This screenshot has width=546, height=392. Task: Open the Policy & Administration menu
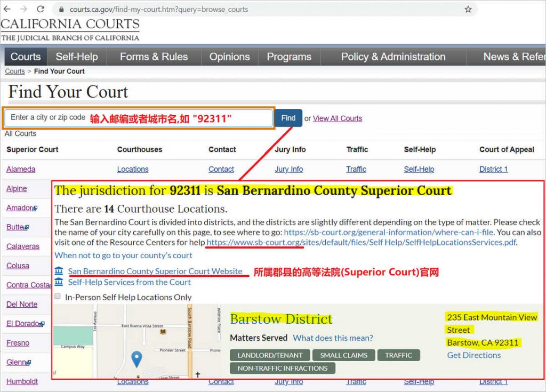(x=393, y=57)
